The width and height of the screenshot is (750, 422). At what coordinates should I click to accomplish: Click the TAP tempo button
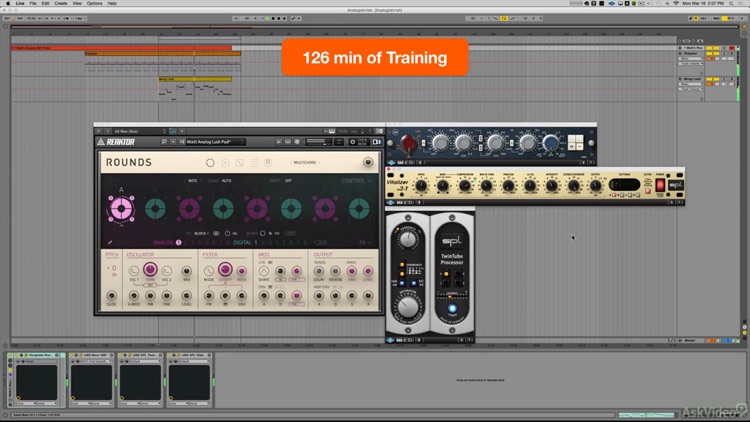[20, 18]
